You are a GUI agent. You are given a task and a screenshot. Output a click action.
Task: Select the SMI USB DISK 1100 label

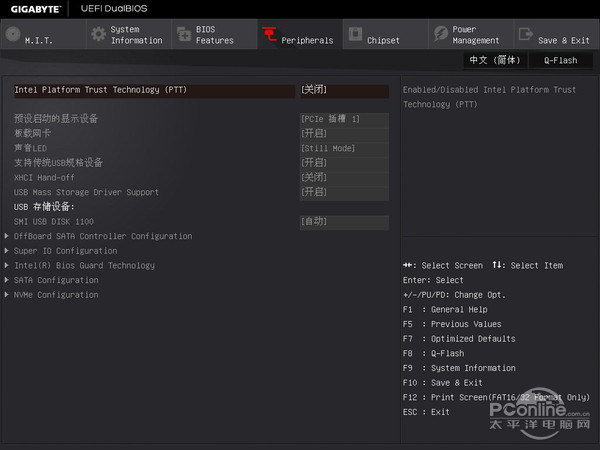pos(54,222)
